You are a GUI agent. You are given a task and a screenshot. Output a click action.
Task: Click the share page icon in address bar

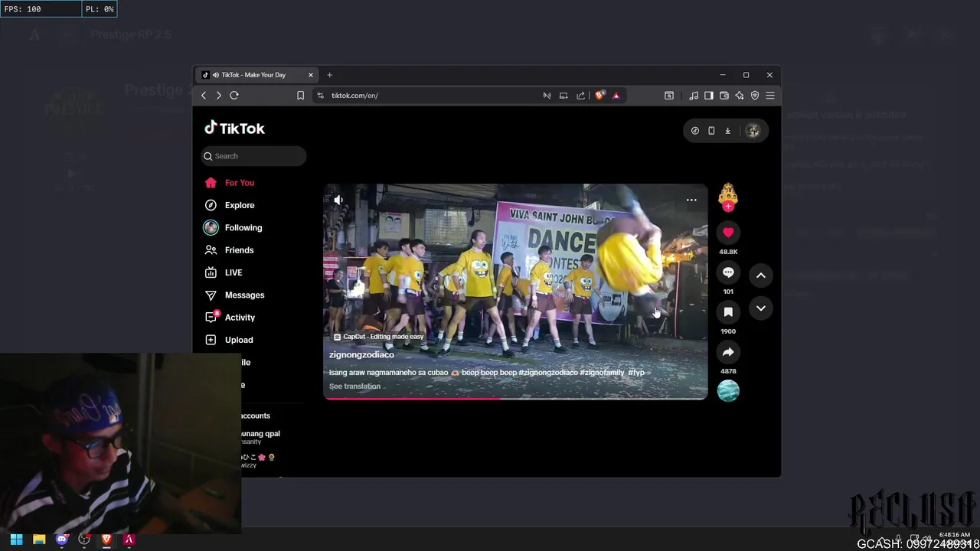pos(580,96)
